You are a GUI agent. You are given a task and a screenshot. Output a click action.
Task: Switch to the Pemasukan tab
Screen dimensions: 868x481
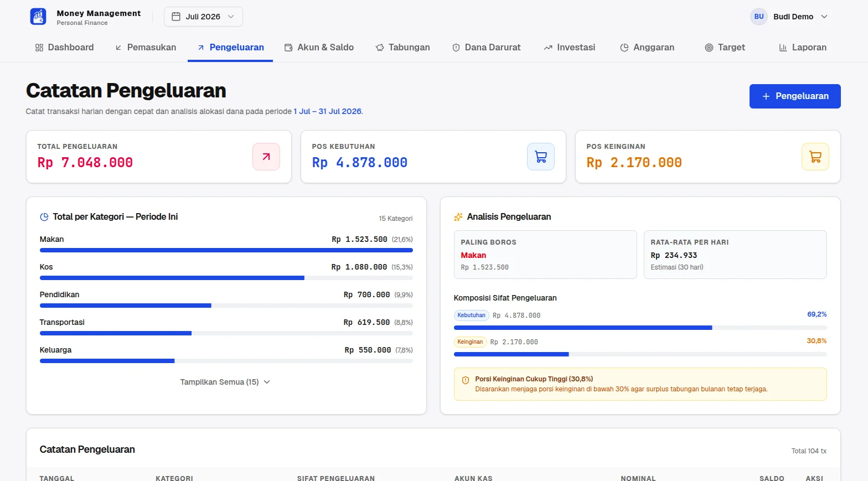tap(146, 48)
